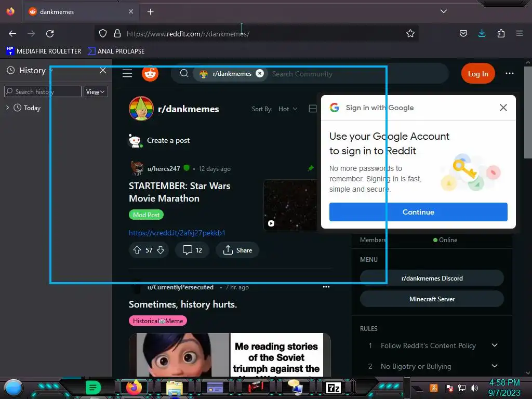Open the Sometimes, history hurts post

pos(182,304)
